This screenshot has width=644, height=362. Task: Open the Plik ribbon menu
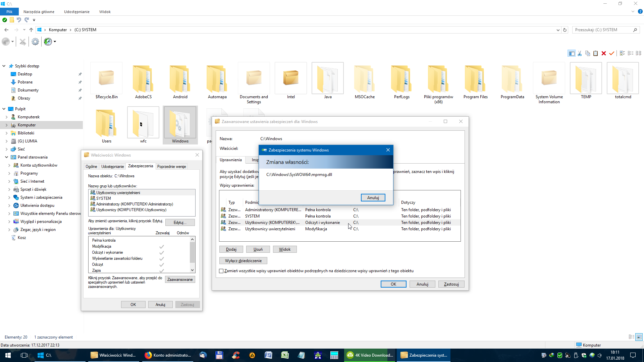tap(9, 12)
